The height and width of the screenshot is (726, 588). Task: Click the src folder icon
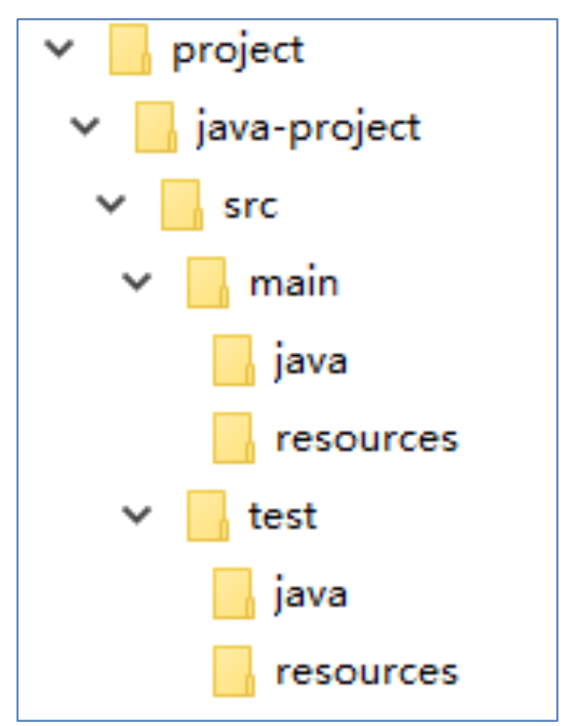tap(182, 205)
